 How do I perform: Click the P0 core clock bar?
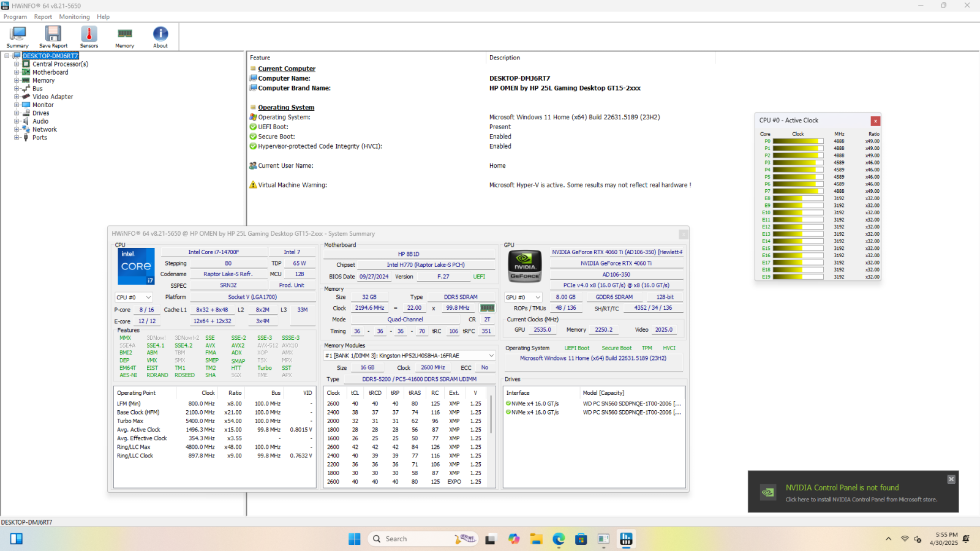[797, 141]
